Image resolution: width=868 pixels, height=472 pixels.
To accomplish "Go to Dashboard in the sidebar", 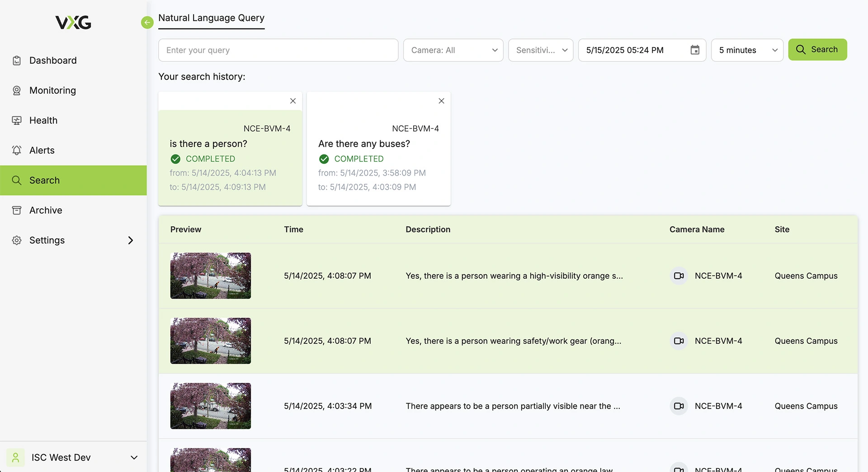I will (53, 61).
